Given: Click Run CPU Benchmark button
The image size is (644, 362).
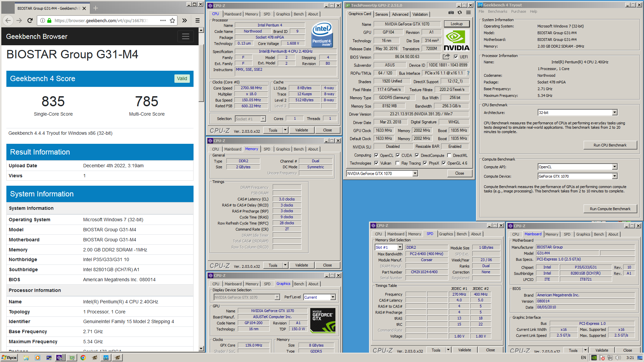Looking at the screenshot, I should 610,145.
